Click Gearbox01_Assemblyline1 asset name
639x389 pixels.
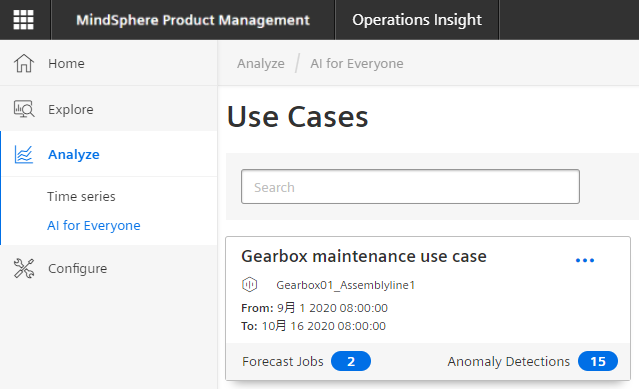tap(346, 285)
